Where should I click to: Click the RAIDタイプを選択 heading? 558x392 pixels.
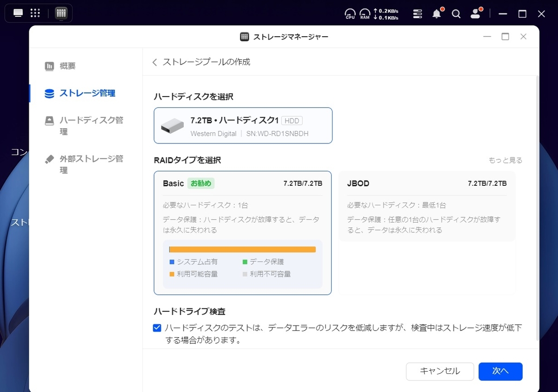click(x=187, y=160)
